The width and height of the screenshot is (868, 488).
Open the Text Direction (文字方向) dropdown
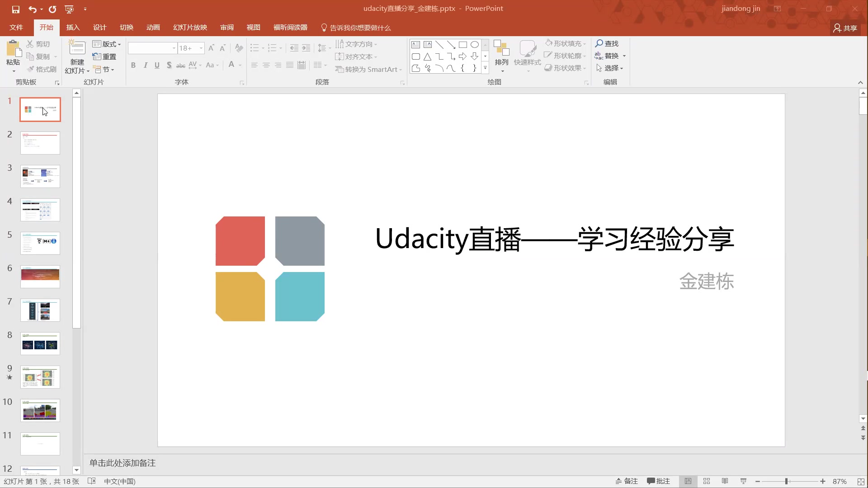click(356, 44)
